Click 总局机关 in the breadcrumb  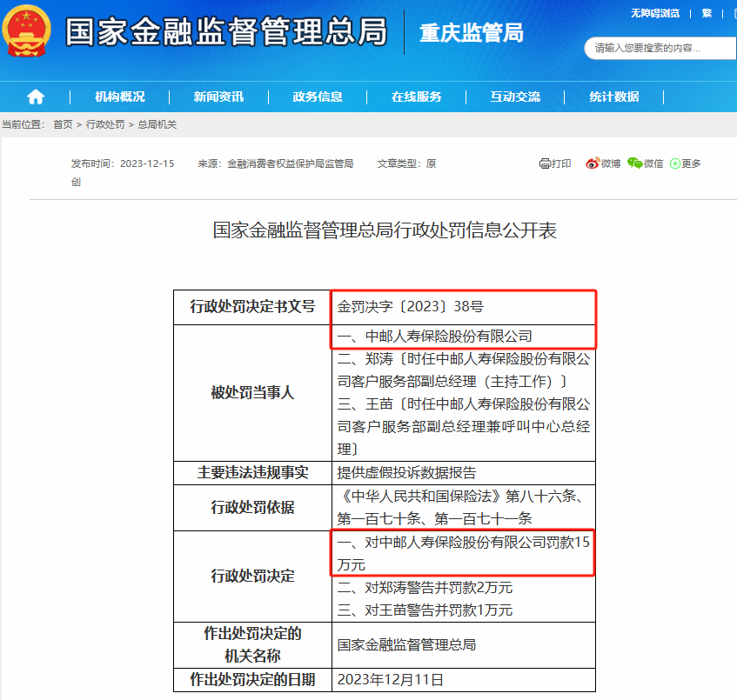point(157,124)
